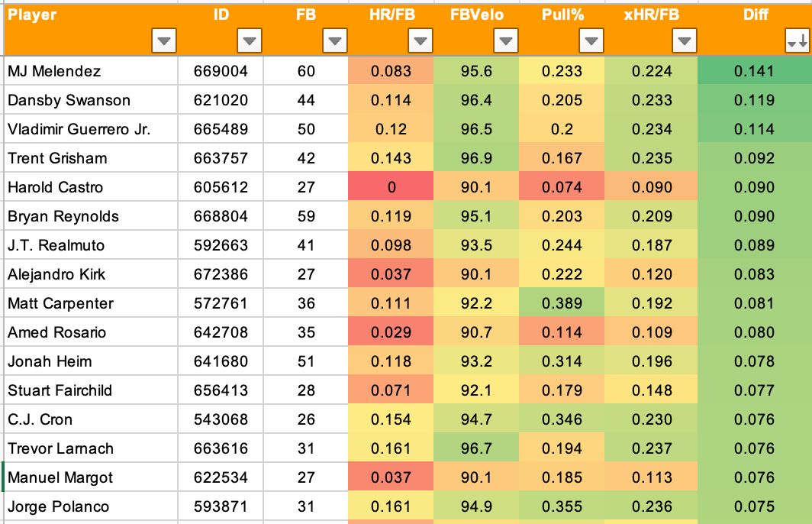Open the Player column filter dropdown
The image size is (812, 524).
point(164,40)
